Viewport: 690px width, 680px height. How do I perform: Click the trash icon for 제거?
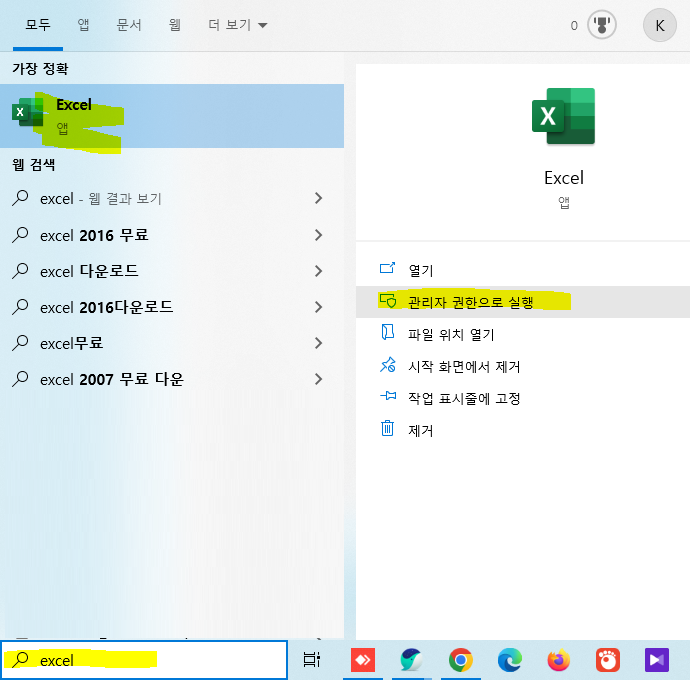387,428
